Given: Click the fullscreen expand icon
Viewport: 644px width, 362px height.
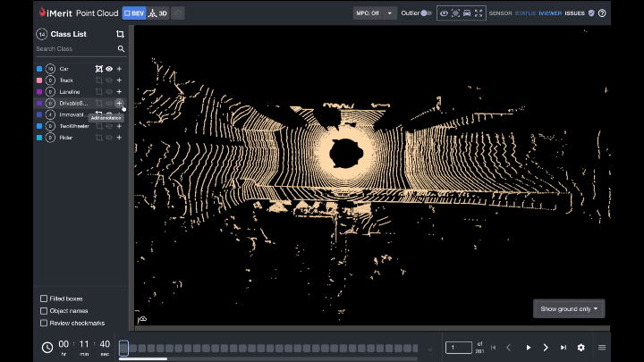Looking at the screenshot, I should [x=479, y=13].
